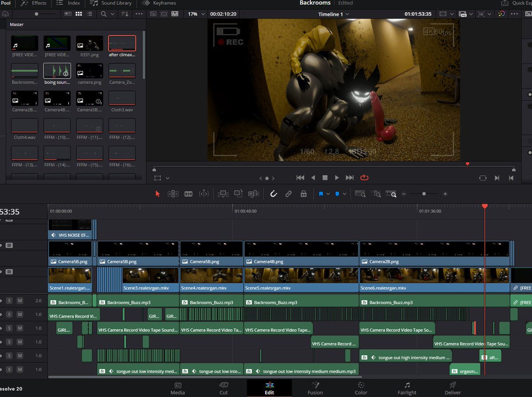Toggle loop playback button
Image resolution: width=532 pixels, height=397 pixels.
tap(364, 177)
